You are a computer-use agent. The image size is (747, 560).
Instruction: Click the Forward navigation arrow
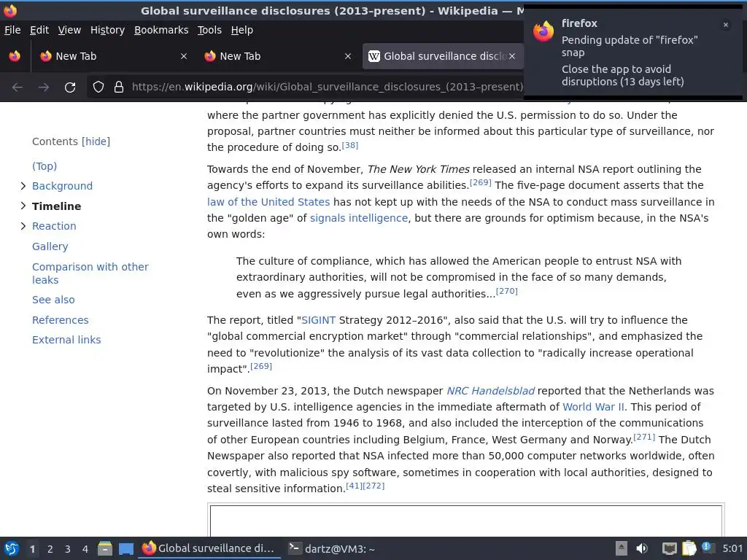click(44, 87)
